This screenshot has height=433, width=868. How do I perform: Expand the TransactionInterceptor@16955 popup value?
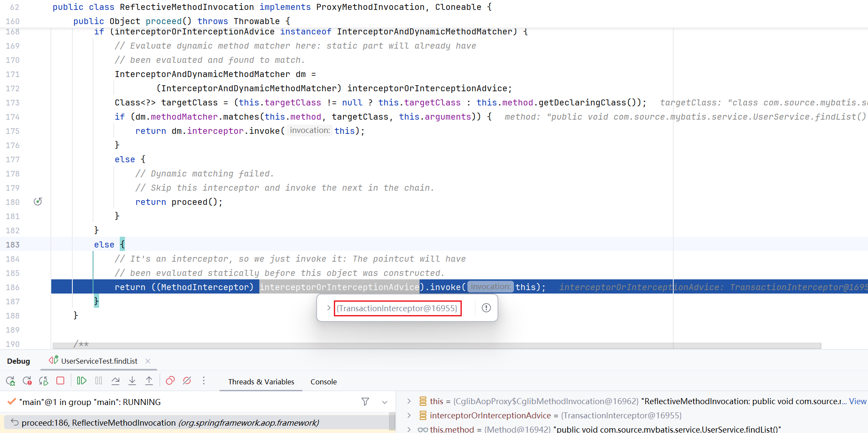328,308
